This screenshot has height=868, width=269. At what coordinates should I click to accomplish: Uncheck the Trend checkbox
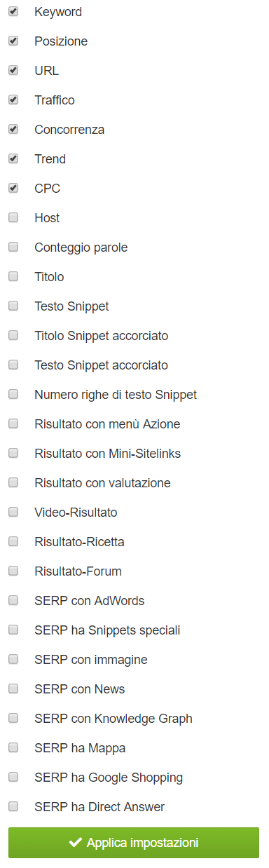[13, 158]
